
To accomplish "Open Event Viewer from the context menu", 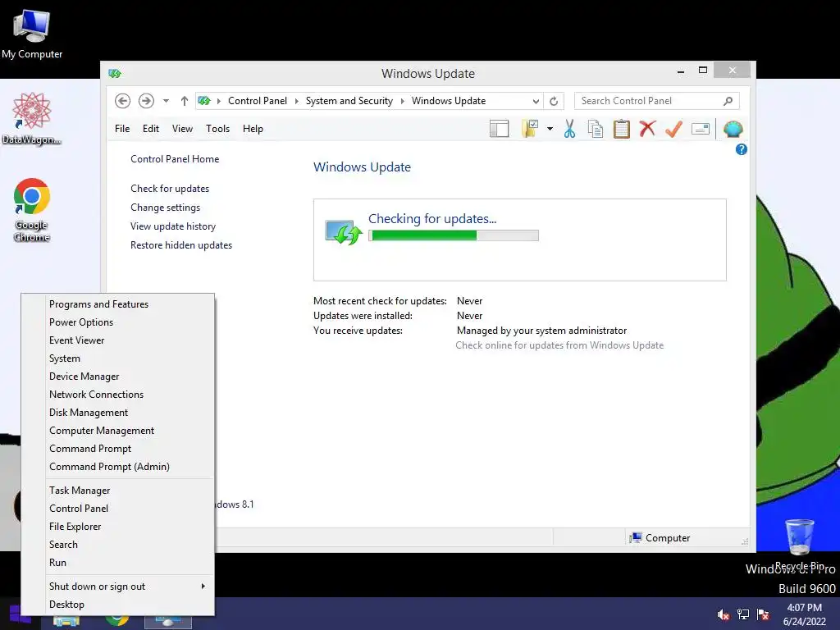I will 76,340.
